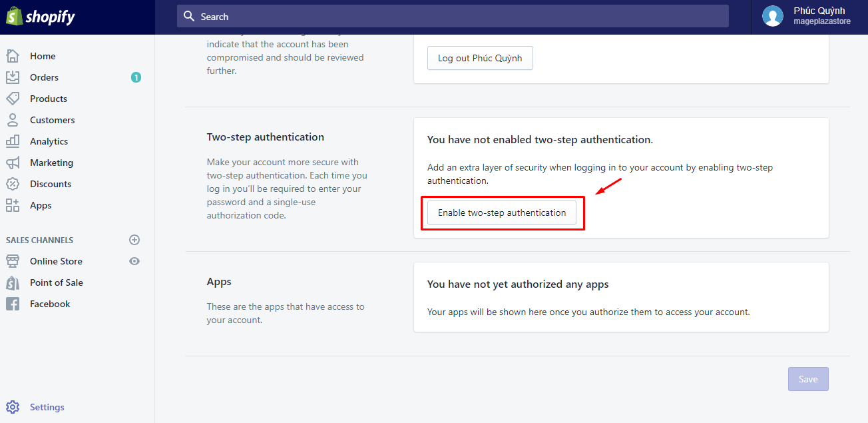Viewport: 868px width, 423px height.
Task: Open Online Store channel
Action: click(x=56, y=261)
